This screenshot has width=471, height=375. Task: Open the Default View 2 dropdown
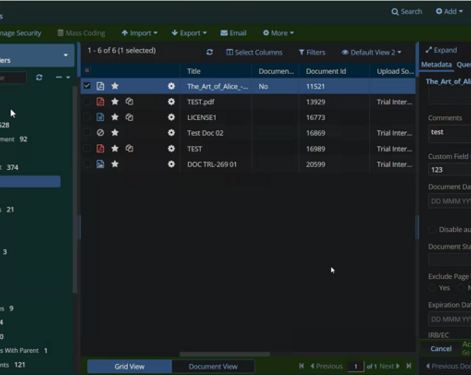coord(371,52)
